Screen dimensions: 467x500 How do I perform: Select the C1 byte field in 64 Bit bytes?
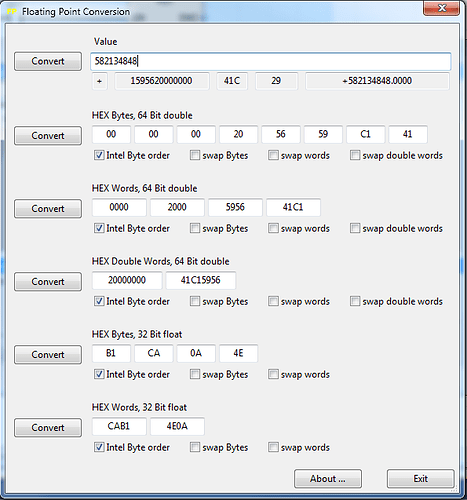tap(366, 134)
